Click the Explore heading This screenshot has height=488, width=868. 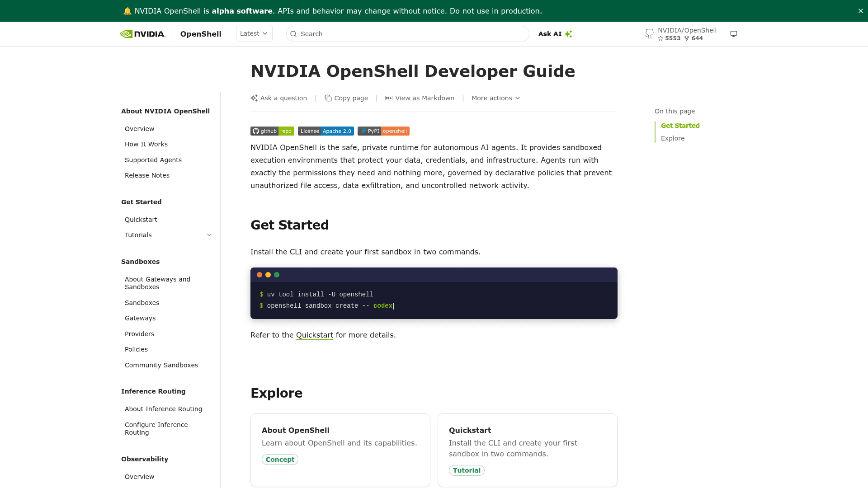276,393
